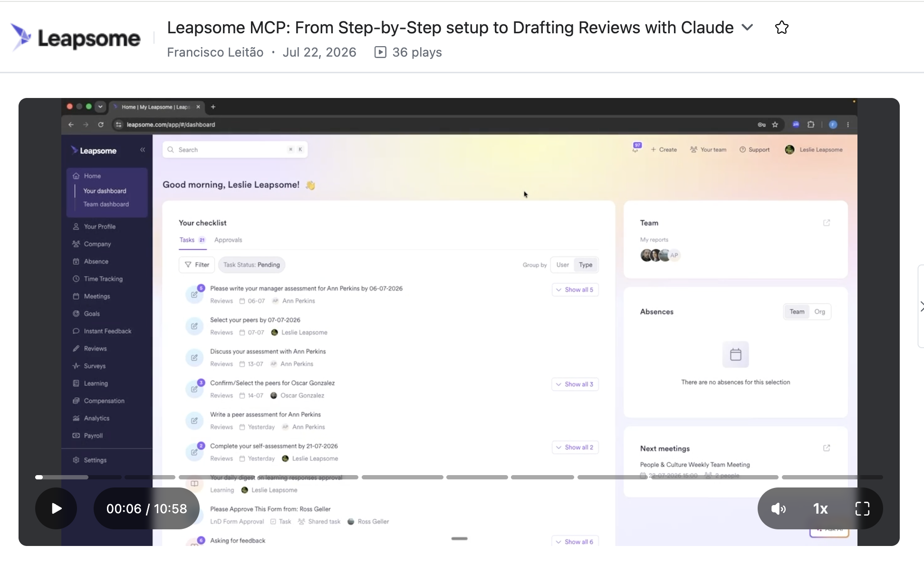The height and width of the screenshot is (565, 924).
Task: Expand Show all 3 for Oscar Gonzalez peers
Action: point(575,384)
